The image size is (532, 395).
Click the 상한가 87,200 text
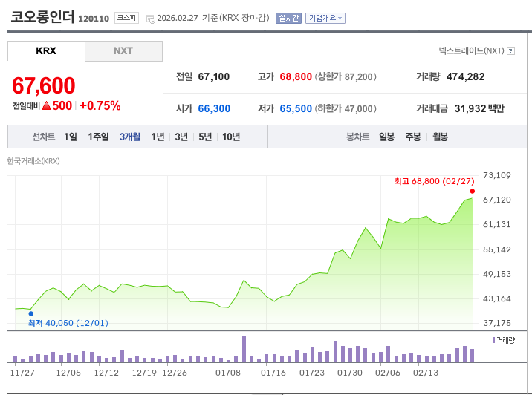point(346,77)
